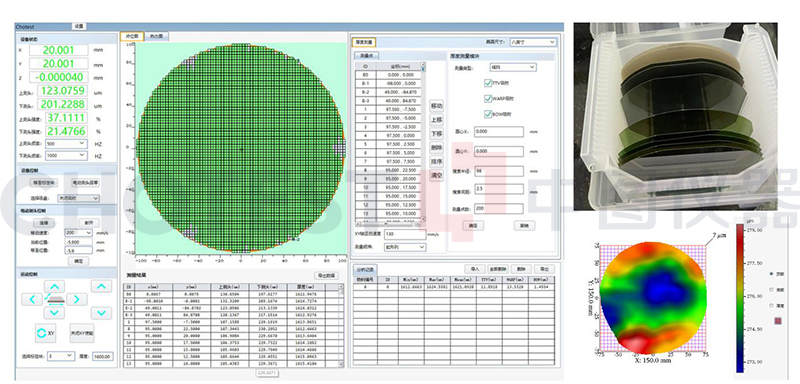The image size is (800, 384).
Task: Open the lower probe frequency dropdown showing 1000
Action: 66,156
